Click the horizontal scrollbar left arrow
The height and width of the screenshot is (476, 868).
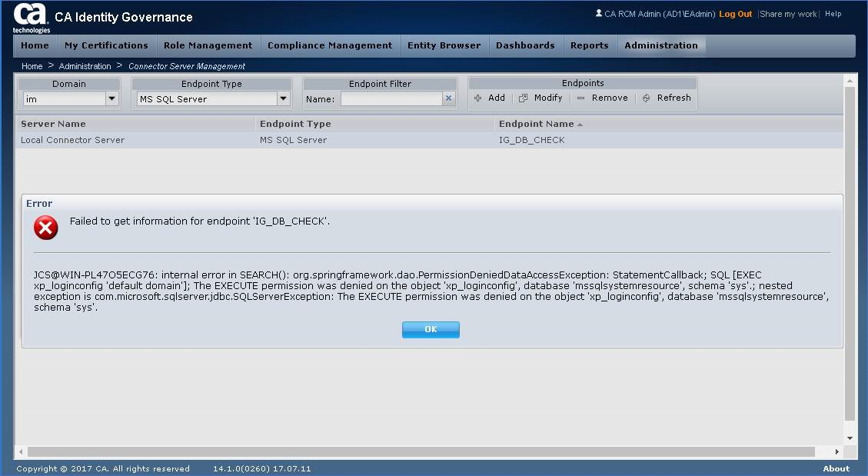(x=22, y=451)
